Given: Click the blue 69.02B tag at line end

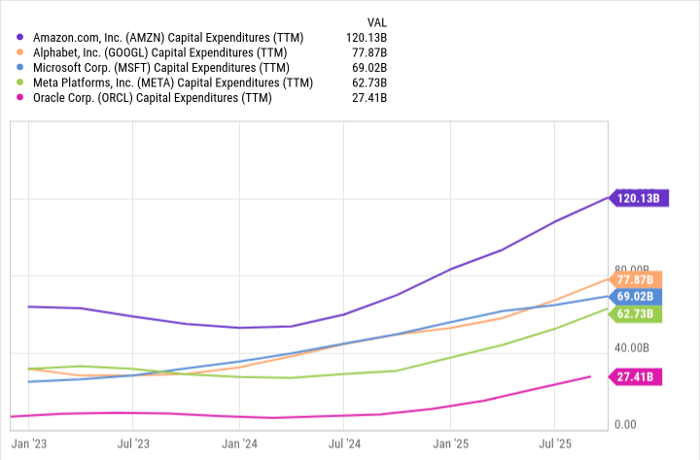Looking at the screenshot, I should [x=636, y=297].
